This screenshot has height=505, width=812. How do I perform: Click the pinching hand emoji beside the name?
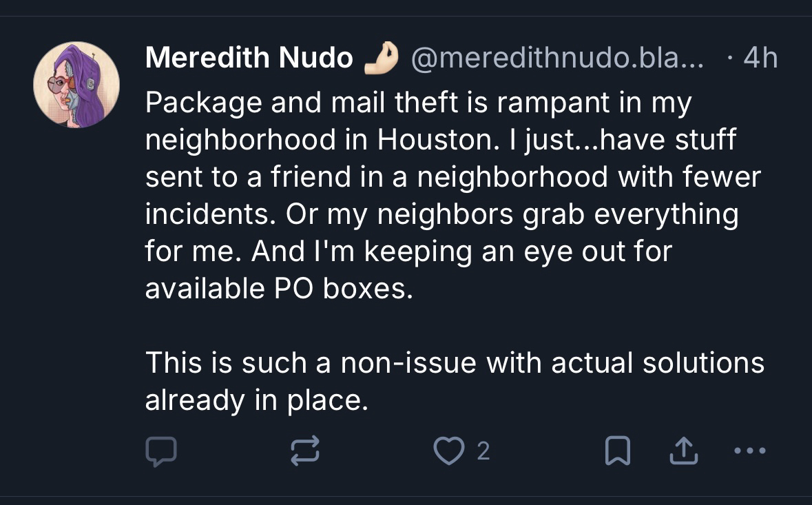(382, 59)
